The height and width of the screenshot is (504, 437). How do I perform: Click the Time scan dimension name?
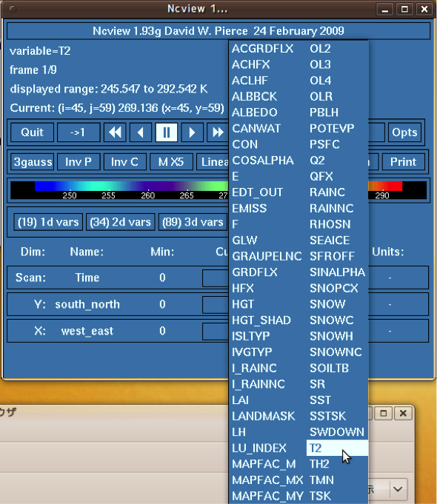(87, 278)
